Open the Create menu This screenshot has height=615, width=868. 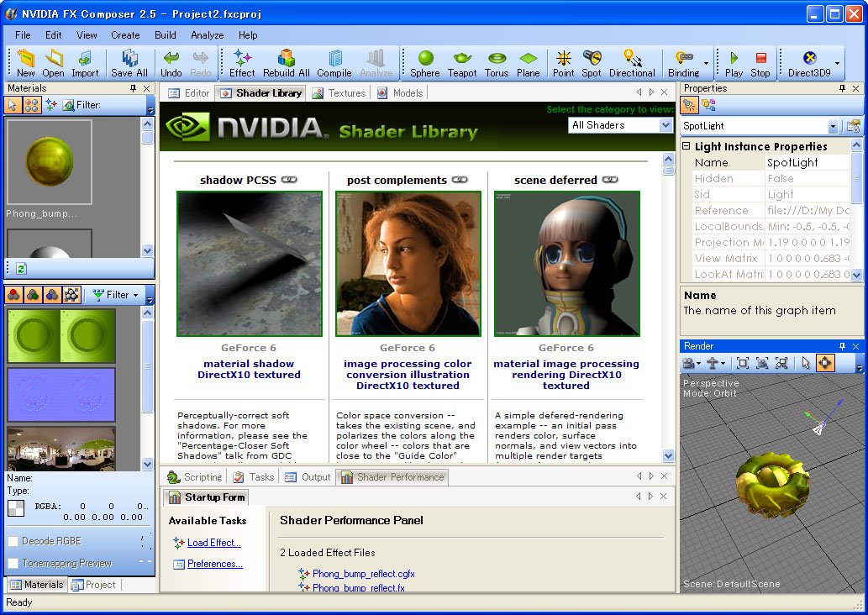[125, 35]
